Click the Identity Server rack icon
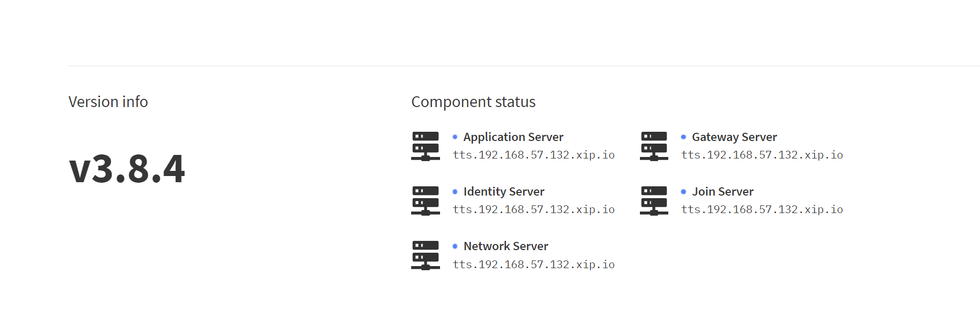Viewport: 980px width, 333px height. click(x=426, y=201)
